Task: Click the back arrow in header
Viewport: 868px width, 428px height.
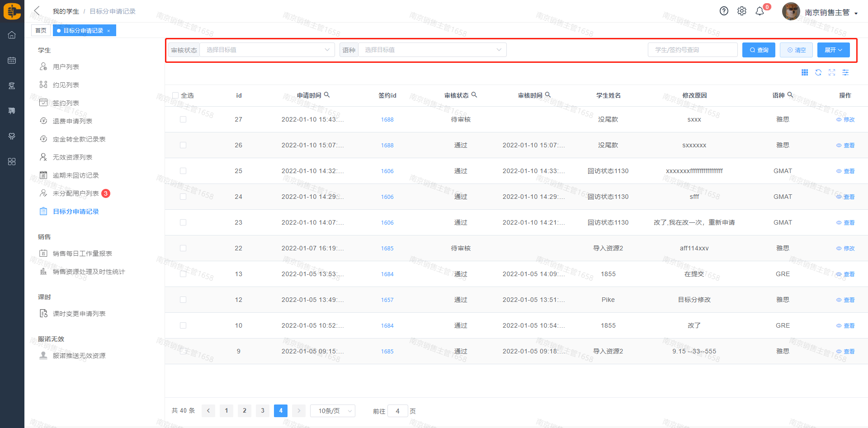Action: [37, 11]
